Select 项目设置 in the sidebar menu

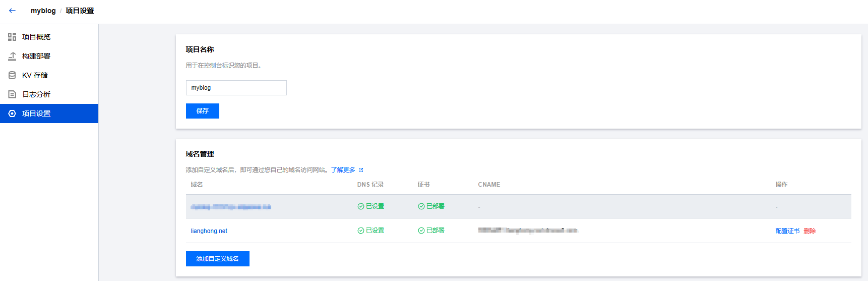36,114
